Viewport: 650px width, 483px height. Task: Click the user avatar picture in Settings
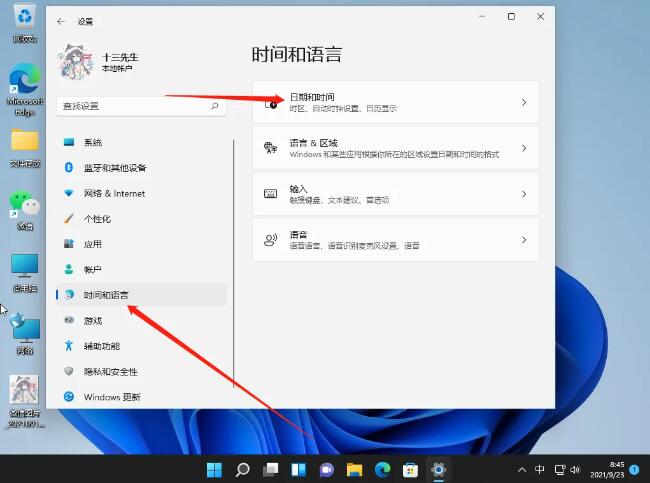(x=75, y=62)
